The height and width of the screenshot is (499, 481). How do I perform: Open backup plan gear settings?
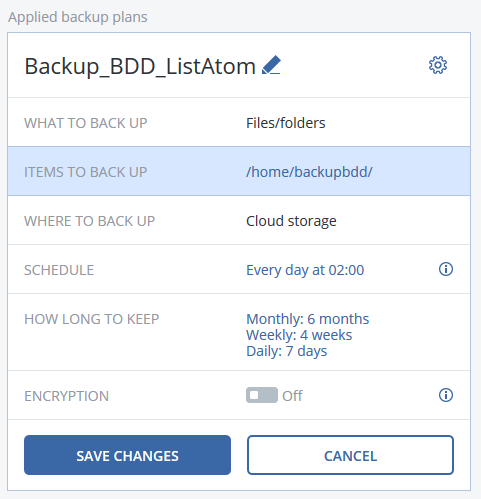pyautogui.click(x=438, y=65)
